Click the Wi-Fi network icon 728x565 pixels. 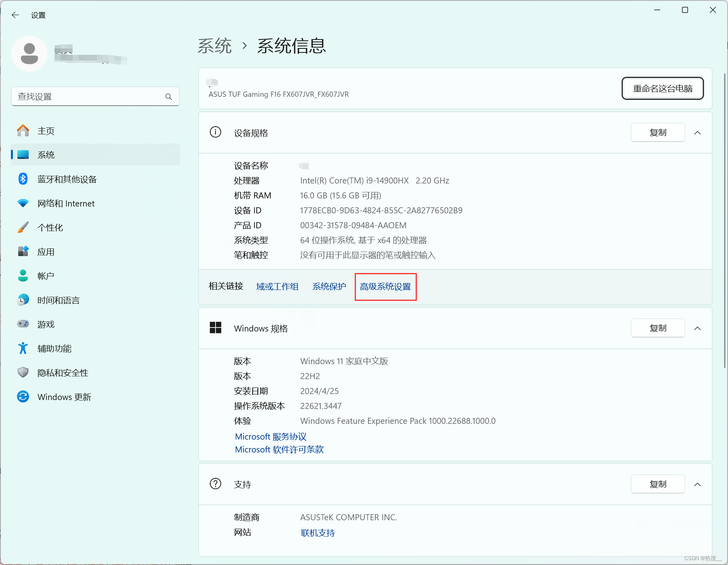point(23,203)
